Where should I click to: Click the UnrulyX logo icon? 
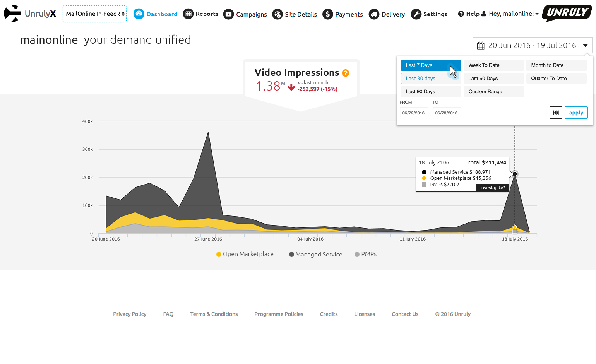click(12, 14)
